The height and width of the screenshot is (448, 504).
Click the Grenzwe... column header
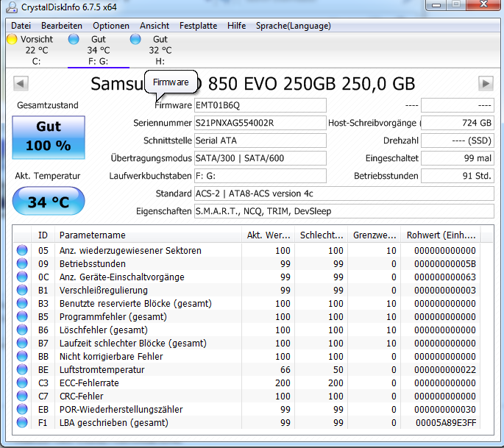tap(374, 235)
